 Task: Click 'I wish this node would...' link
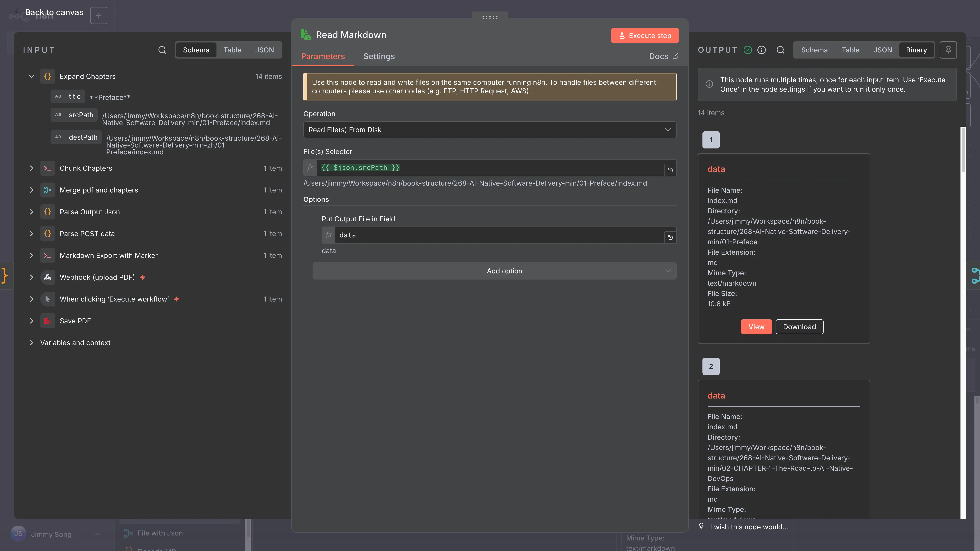749,527
